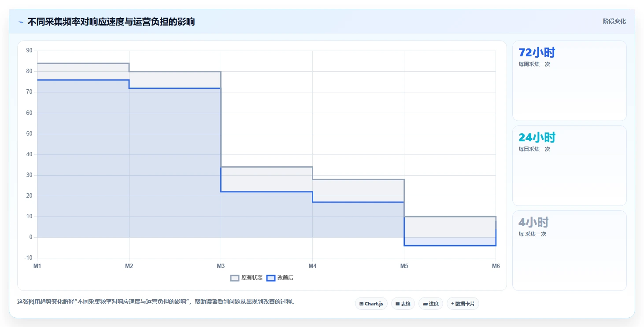Image resolution: width=644 pixels, height=327 pixels.
Task: Click the lightning icon beside the chart title
Action: tap(21, 22)
